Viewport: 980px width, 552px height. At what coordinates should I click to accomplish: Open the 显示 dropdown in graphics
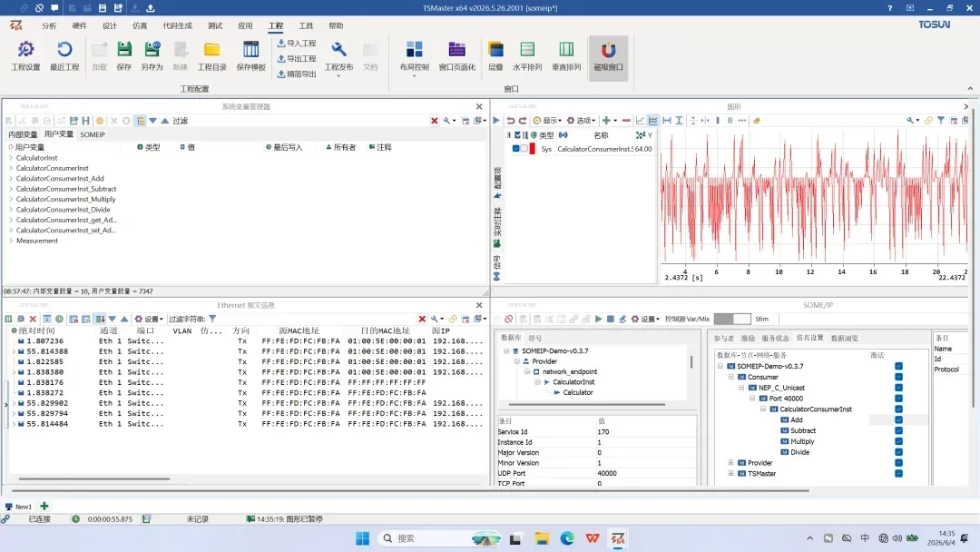547,121
